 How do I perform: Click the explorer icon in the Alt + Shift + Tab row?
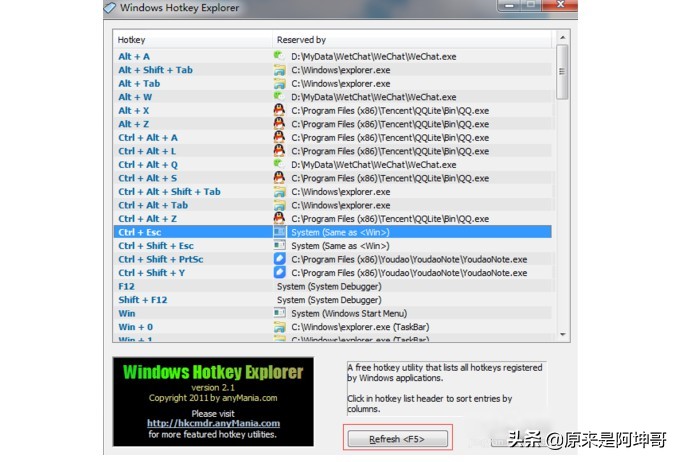(x=279, y=70)
